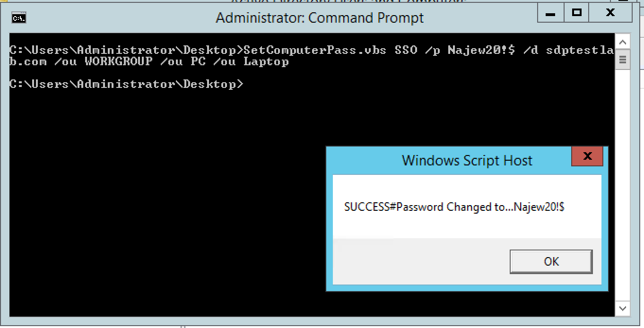The image size is (644, 328).
Task: Click the console scrollbar up arrow
Action: pyautogui.click(x=623, y=43)
